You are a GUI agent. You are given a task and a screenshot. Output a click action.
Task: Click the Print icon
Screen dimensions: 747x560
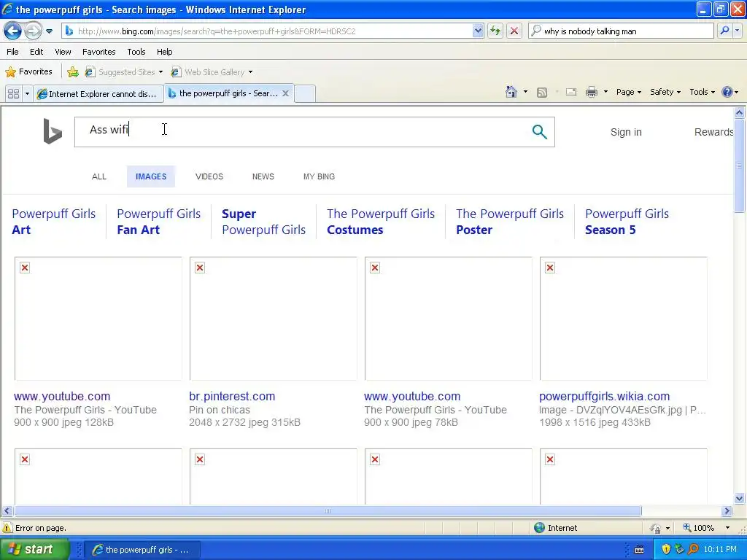[x=591, y=92]
